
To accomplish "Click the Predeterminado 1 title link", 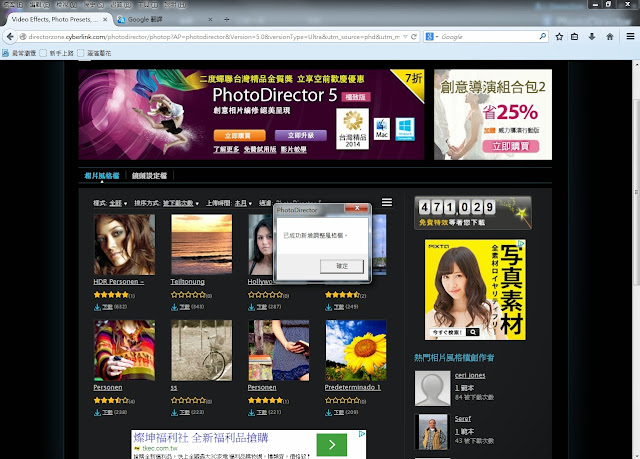I will (353, 387).
